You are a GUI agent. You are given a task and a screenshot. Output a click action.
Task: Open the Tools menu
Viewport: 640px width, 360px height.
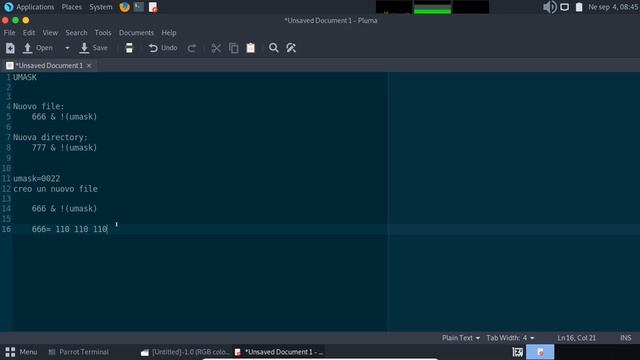pos(103,33)
